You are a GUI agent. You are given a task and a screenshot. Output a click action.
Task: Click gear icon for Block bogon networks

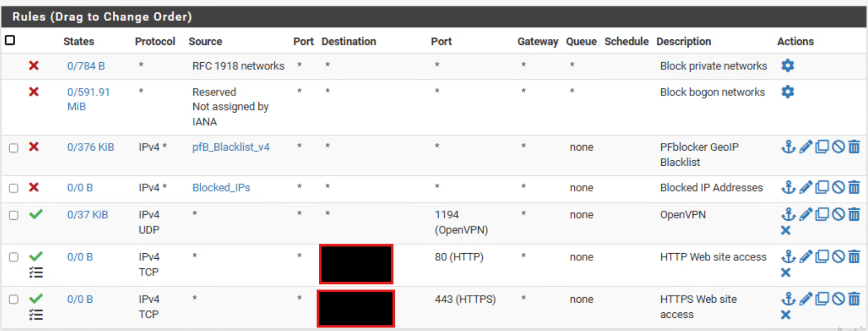(787, 92)
